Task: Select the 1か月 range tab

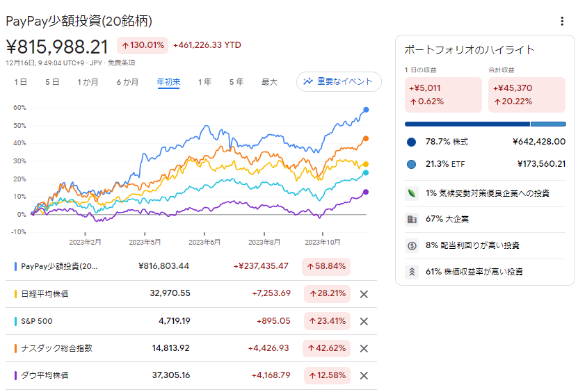Action: [x=88, y=82]
